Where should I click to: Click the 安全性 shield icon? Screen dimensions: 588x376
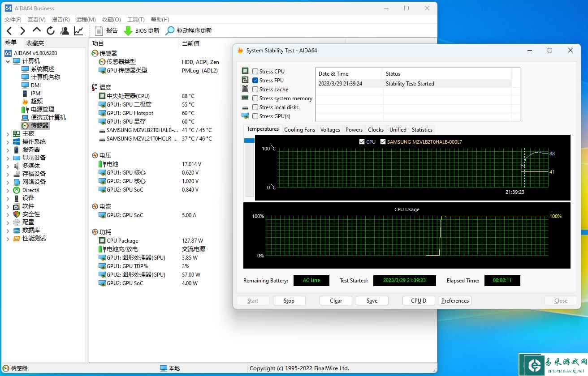point(17,214)
